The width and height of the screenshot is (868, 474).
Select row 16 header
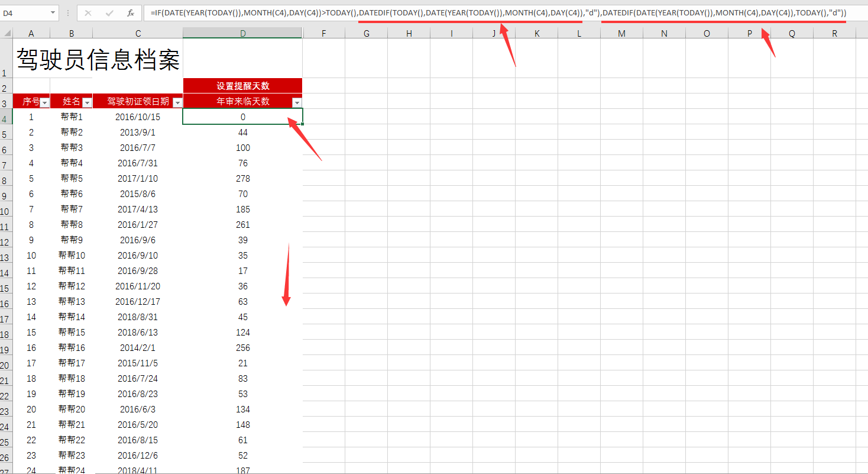tap(6, 302)
